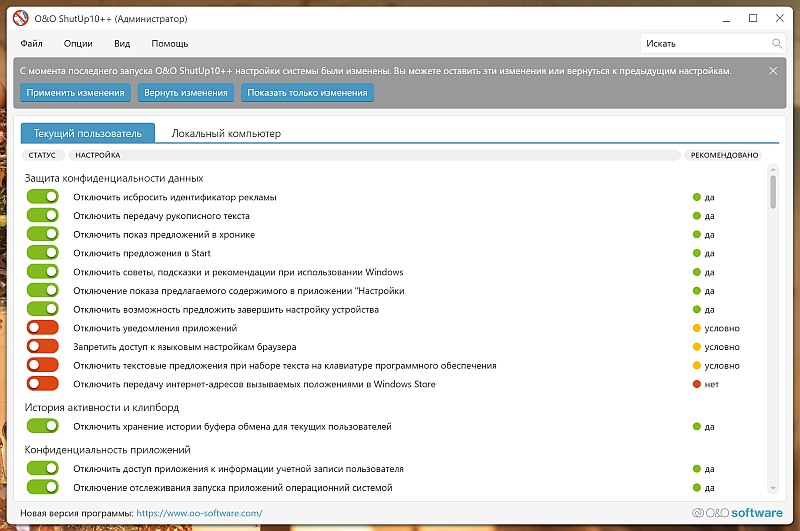This screenshot has height=531, width=800.
Task: Click green recommendation dot for handwriting data row
Action: tap(697, 216)
